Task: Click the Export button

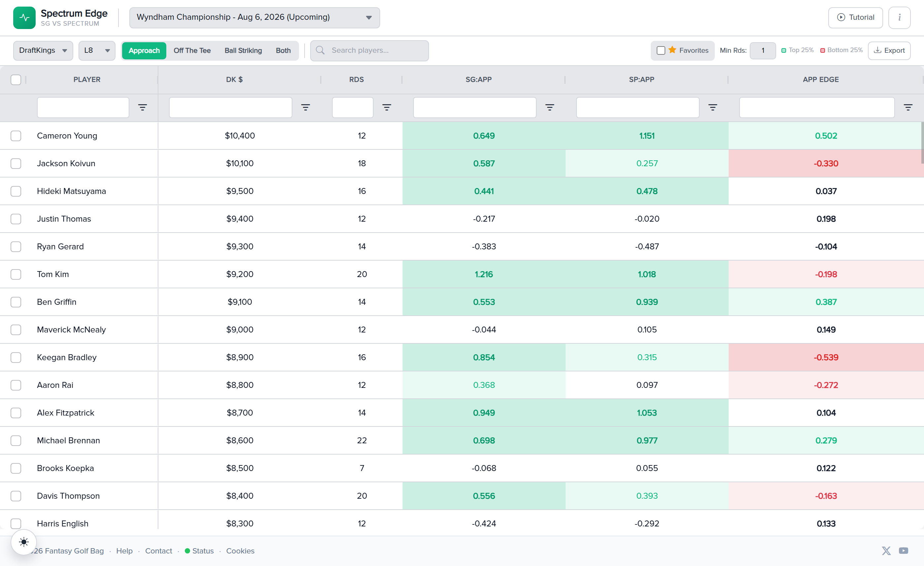Action: coord(889,50)
